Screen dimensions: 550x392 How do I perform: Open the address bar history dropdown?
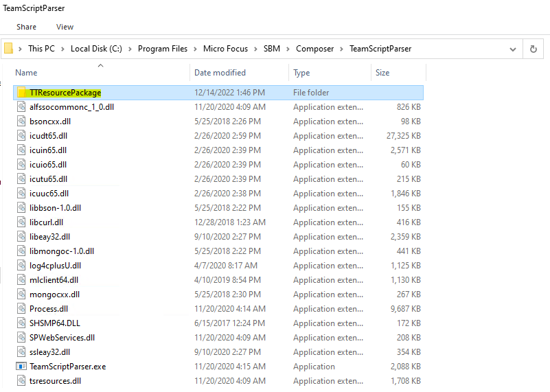(513, 49)
